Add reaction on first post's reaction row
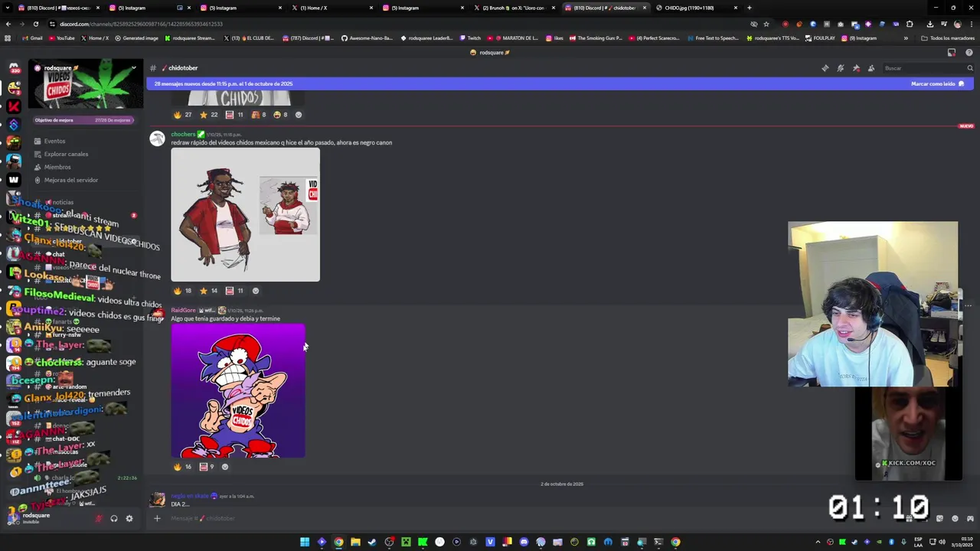This screenshot has height=551, width=980. click(x=299, y=115)
